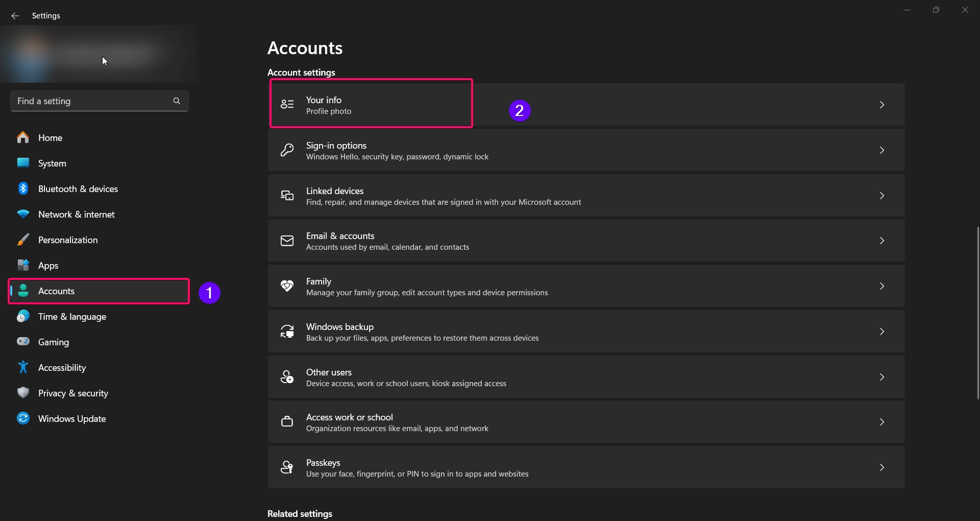Expand Linked devices chevron
Viewport: 980px width, 521px height.
(x=882, y=196)
